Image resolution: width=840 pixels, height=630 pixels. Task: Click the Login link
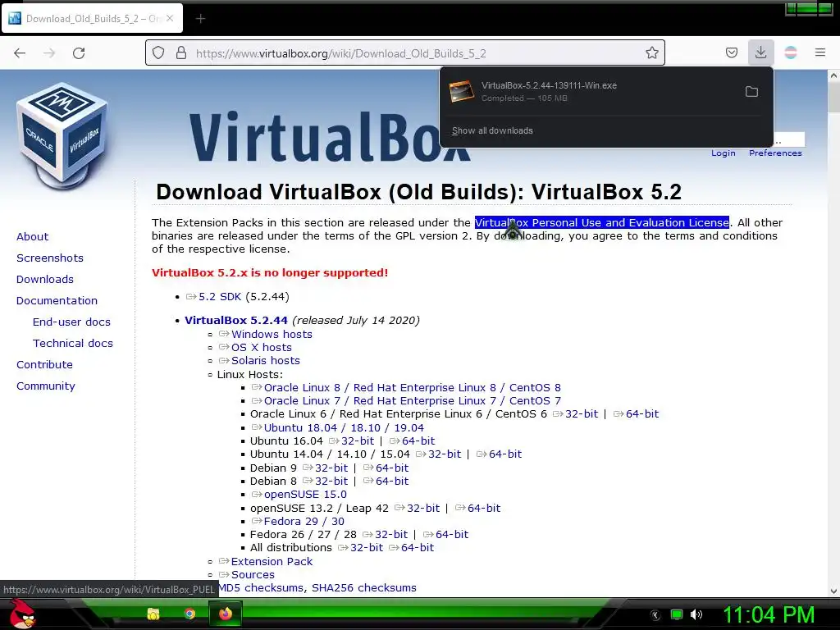724,153
